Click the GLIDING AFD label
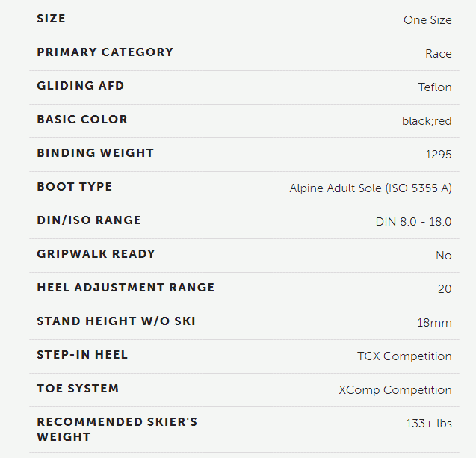The image size is (476, 458). pyautogui.click(x=81, y=86)
